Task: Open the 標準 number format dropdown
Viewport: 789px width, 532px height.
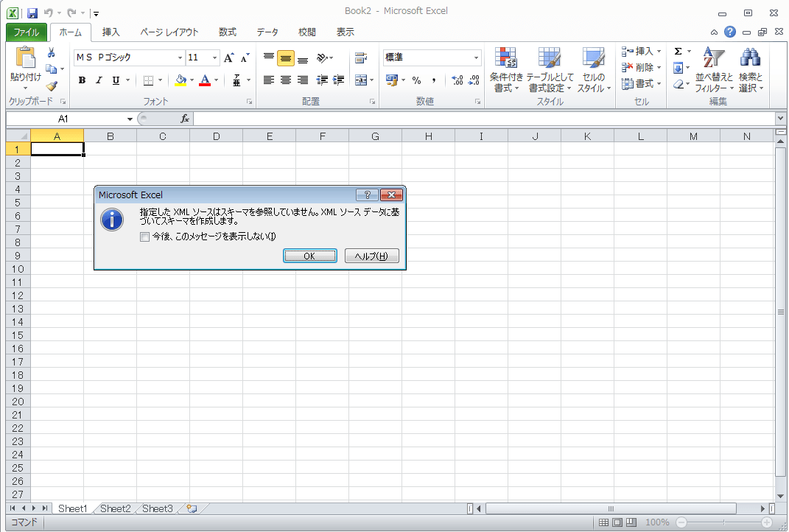Action: pyautogui.click(x=476, y=58)
